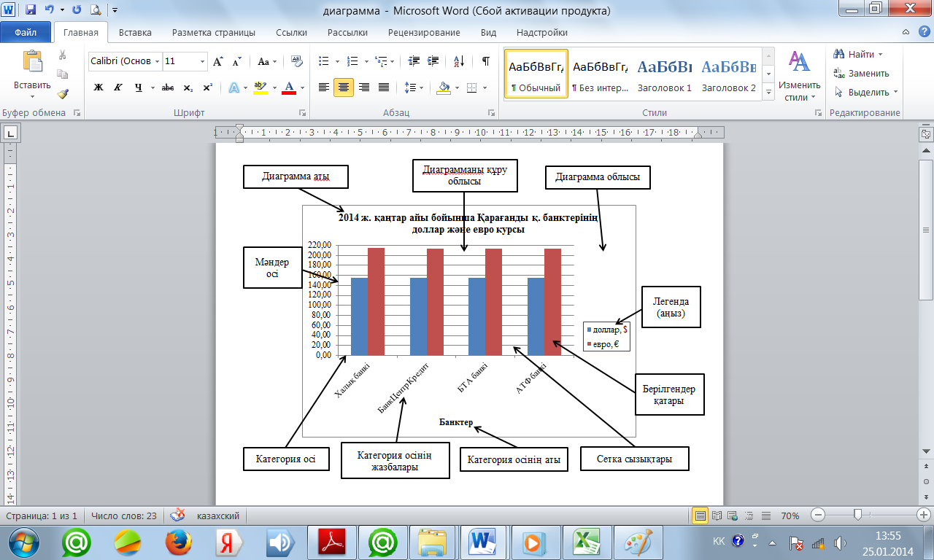934x560 pixels.
Task: Open the Help question mark icon
Action: (x=925, y=33)
